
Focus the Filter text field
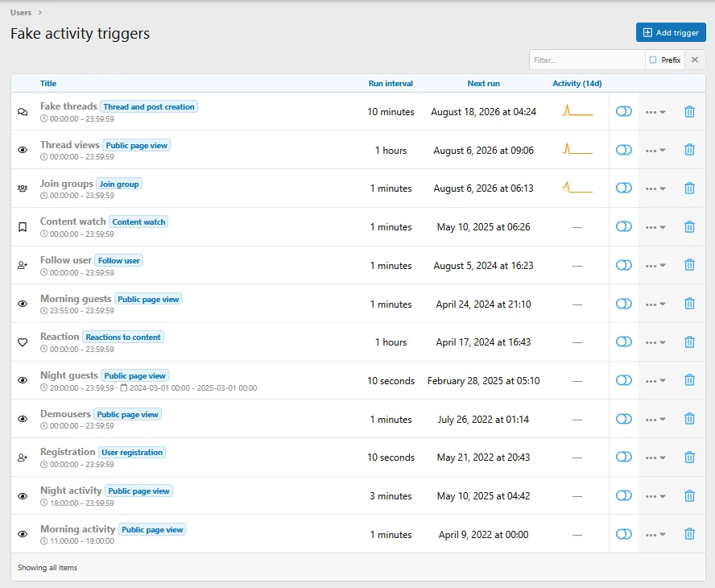click(x=587, y=60)
